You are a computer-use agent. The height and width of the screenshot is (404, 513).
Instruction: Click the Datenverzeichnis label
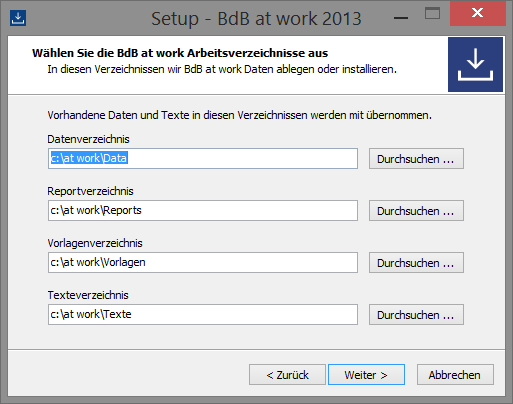(88, 139)
